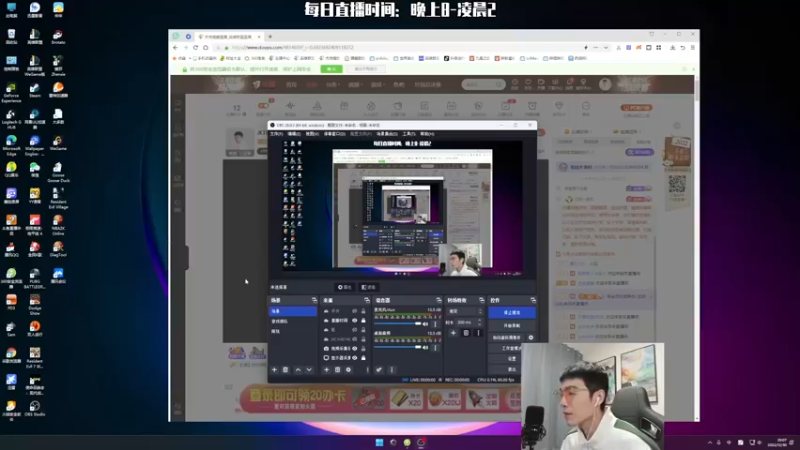Viewport: 800px width, 450px height.
Task: Click Start Virtual Camera button in OBS
Action: click(x=507, y=338)
